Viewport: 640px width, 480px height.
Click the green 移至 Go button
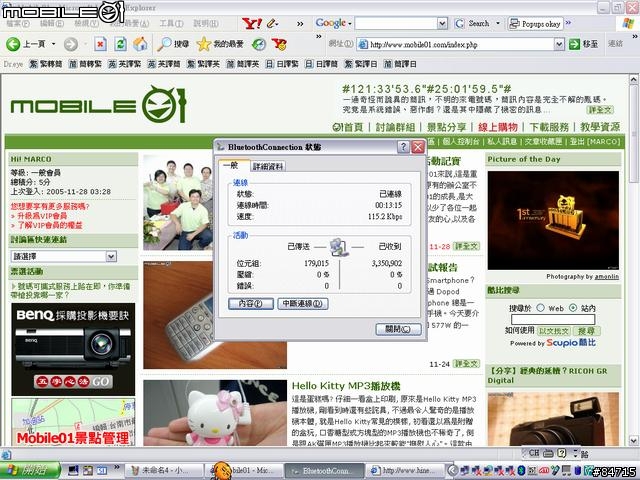pos(584,44)
